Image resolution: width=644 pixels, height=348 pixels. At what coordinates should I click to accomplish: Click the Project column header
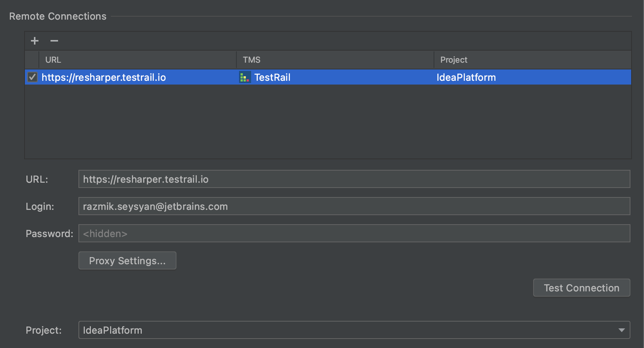533,60
